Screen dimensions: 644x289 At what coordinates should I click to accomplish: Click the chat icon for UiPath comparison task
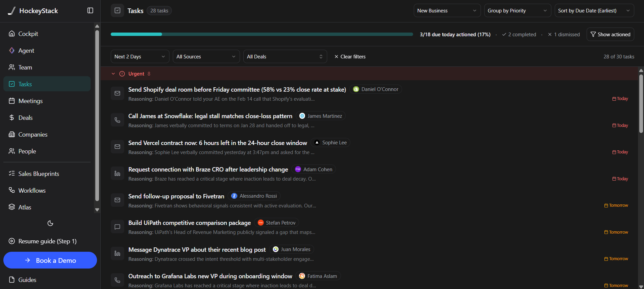(x=117, y=227)
